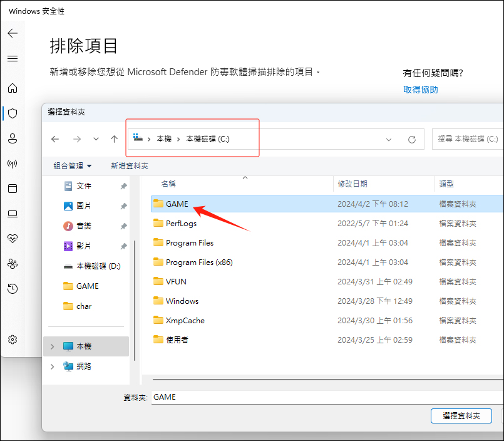Sort by 名稱 column header
This screenshot has height=441, width=504.
point(168,184)
